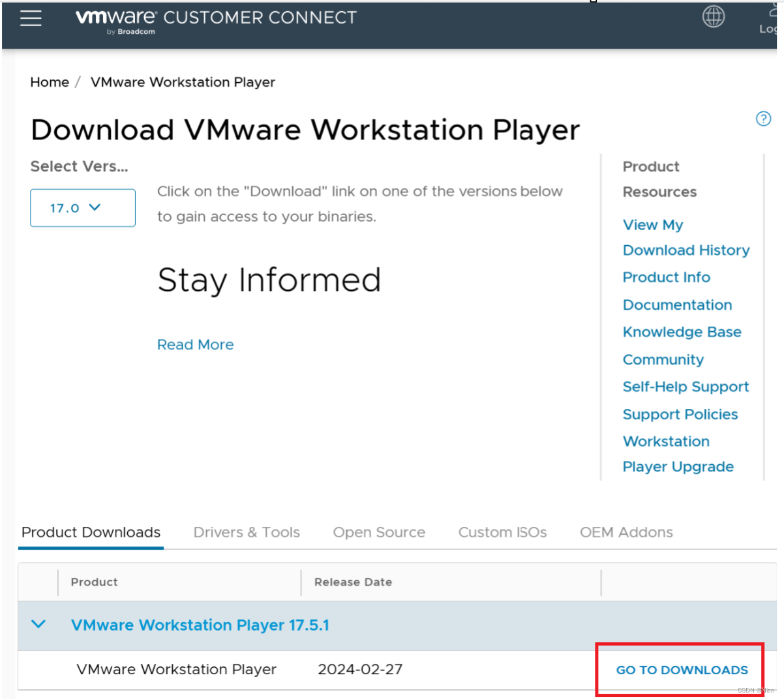Switch to the Drivers & Tools tab
784x699 pixels.
(x=246, y=532)
